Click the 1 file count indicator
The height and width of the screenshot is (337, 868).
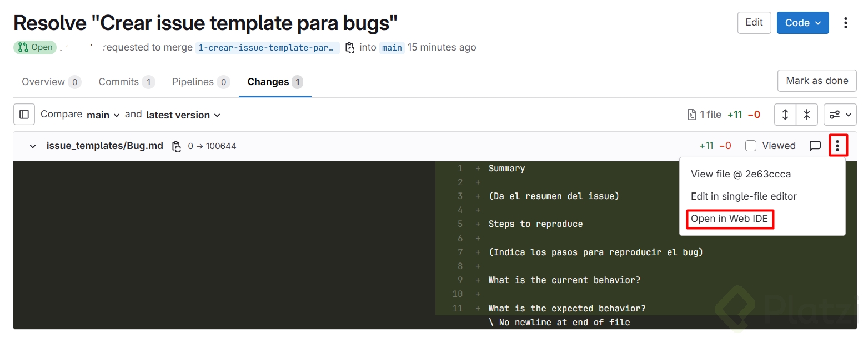[704, 115]
